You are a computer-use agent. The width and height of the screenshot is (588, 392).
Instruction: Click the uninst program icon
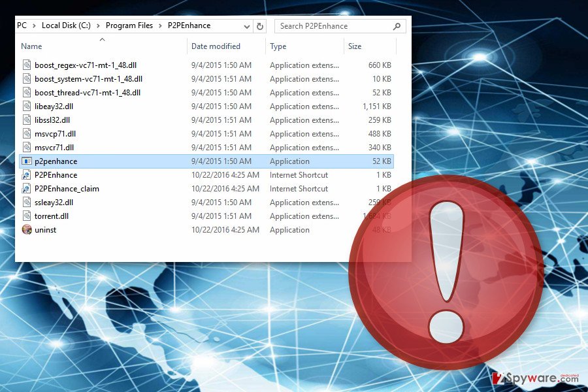[27, 230]
